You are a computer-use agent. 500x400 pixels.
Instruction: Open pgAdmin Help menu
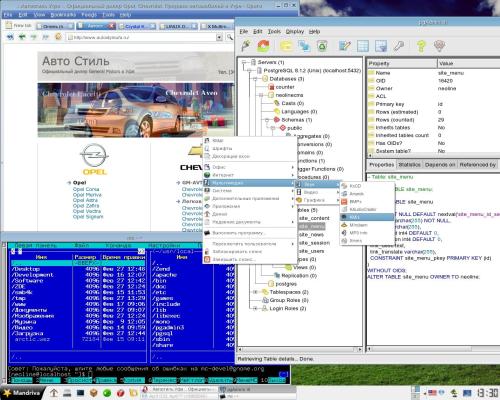(x=314, y=31)
